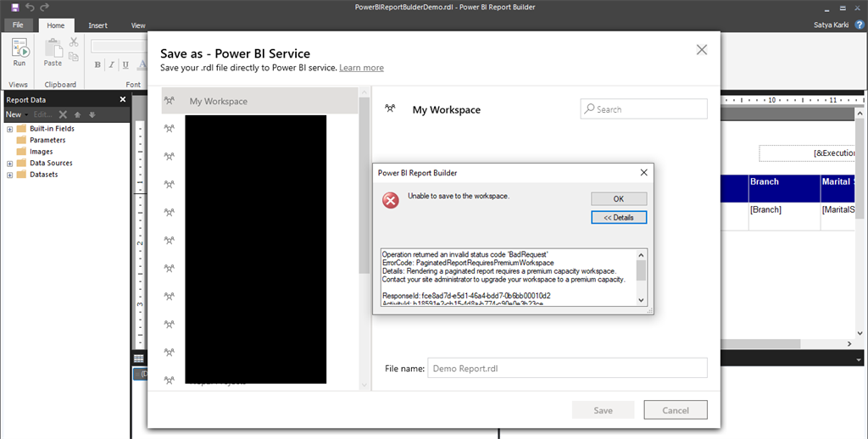Image resolution: width=868 pixels, height=439 pixels.
Task: Close the Save as Power BI Service dialog
Action: [702, 50]
